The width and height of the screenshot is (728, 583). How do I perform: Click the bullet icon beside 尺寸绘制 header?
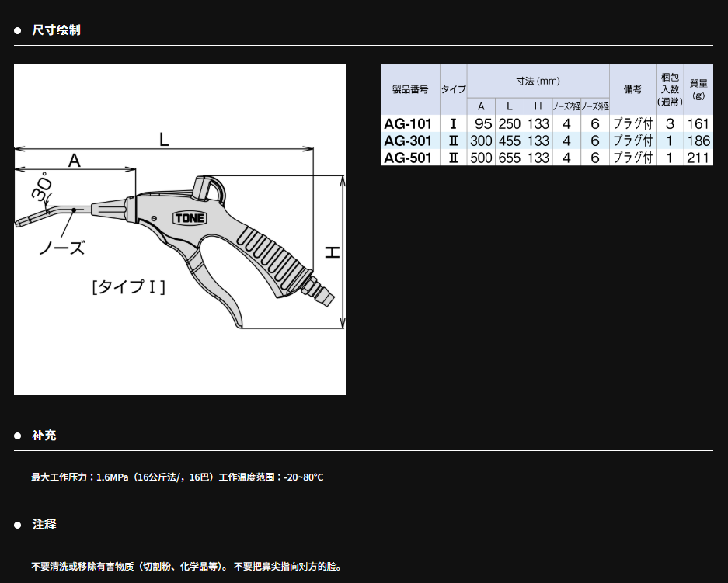(x=16, y=30)
